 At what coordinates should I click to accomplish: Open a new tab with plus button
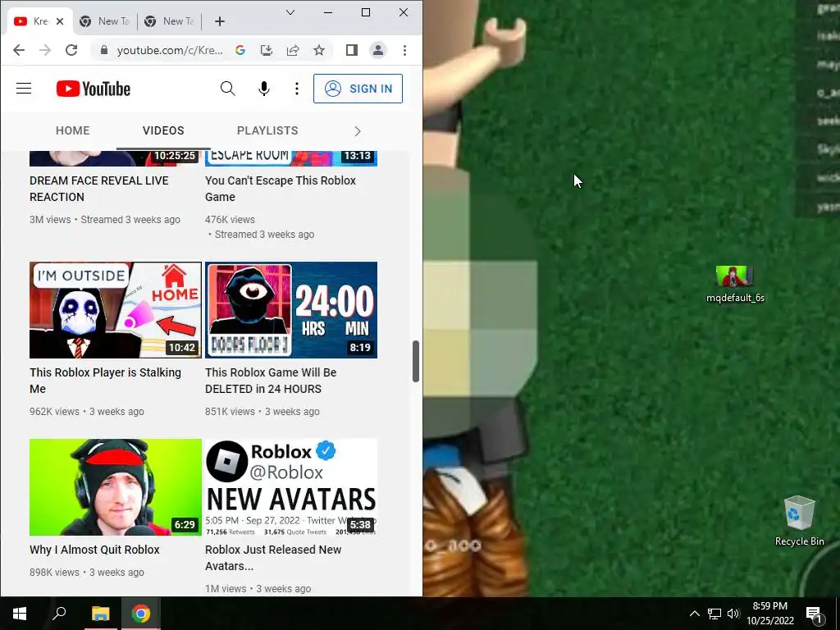220,21
